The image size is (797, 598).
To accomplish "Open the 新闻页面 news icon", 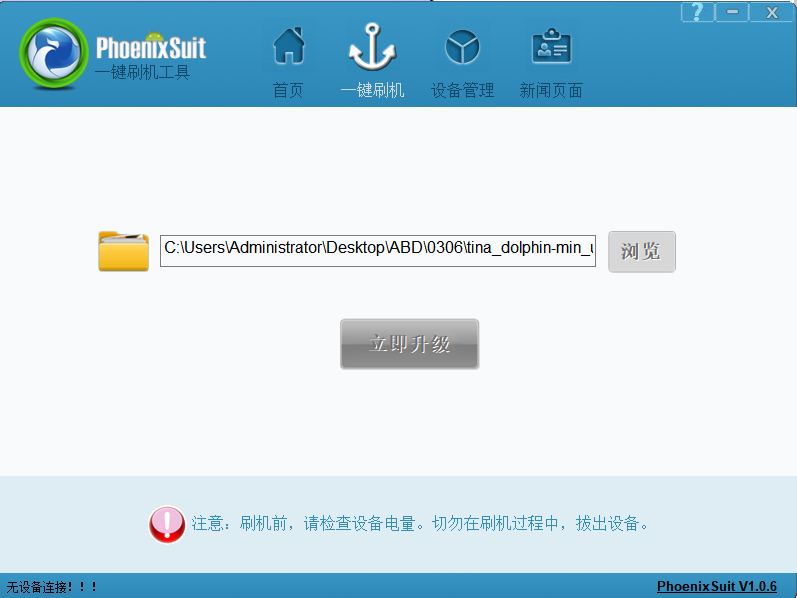I will [551, 46].
